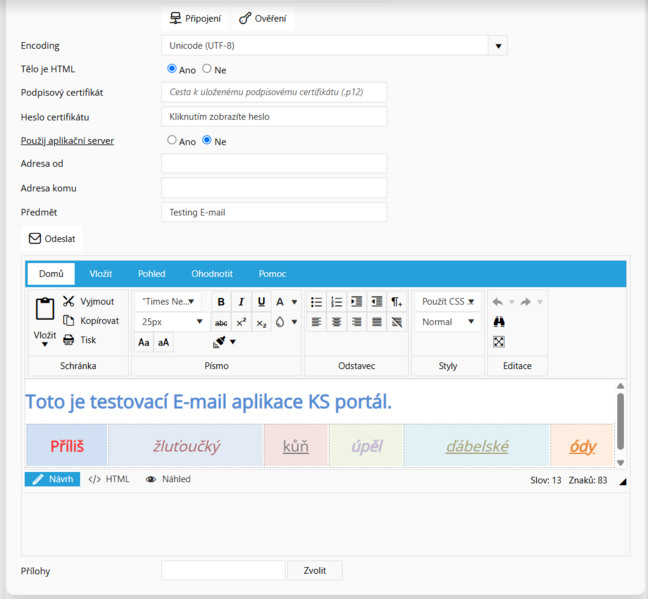Click the background color drop icon
This screenshot has height=599, width=648.
click(280, 322)
